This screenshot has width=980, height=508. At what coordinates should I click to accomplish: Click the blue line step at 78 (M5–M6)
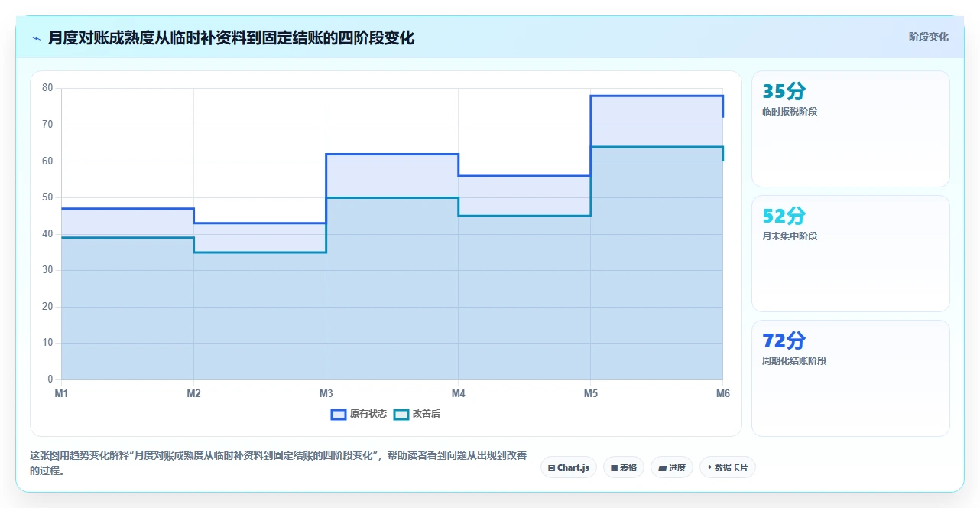tap(657, 96)
